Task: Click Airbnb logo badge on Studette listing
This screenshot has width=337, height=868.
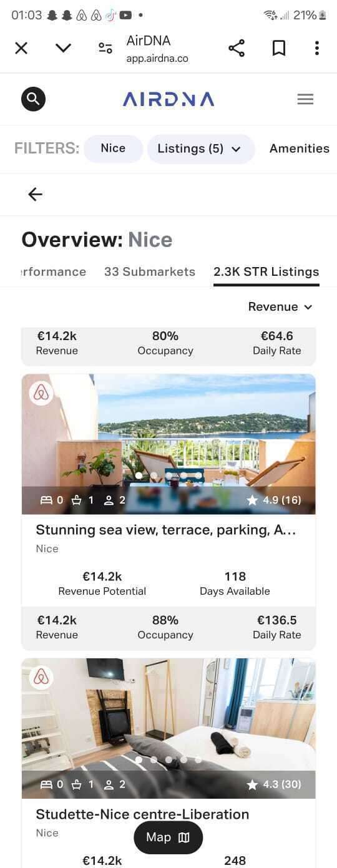Action: click(x=41, y=677)
